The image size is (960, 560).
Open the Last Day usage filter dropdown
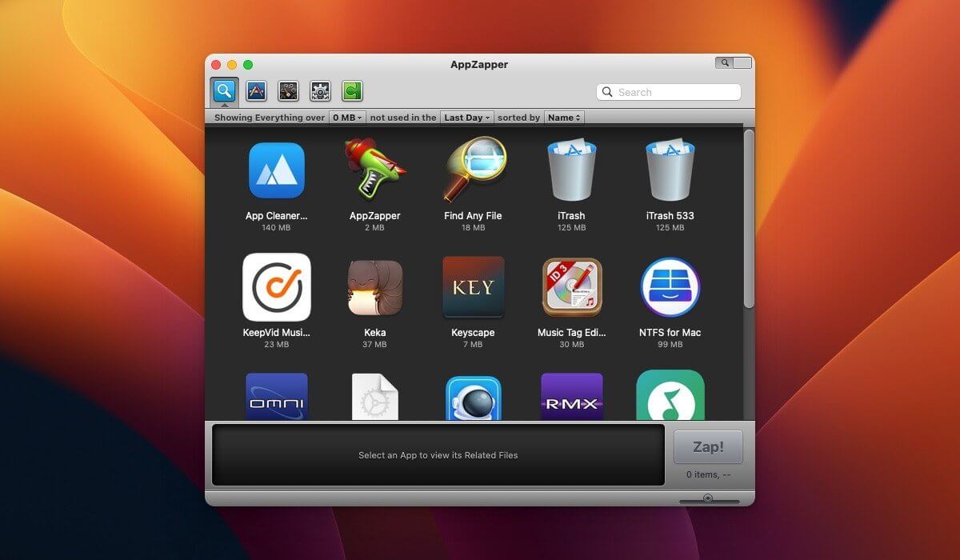pos(466,117)
